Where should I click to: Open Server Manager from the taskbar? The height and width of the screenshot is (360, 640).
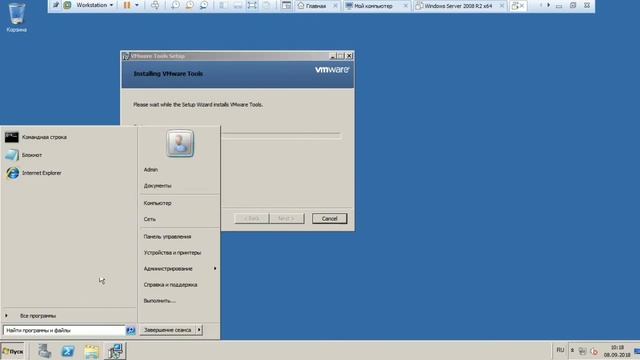[44, 351]
